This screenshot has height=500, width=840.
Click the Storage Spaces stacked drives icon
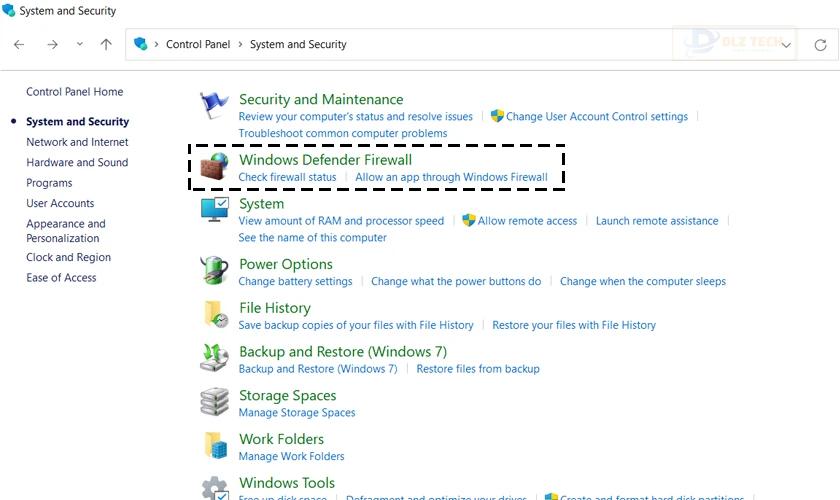coord(214,402)
